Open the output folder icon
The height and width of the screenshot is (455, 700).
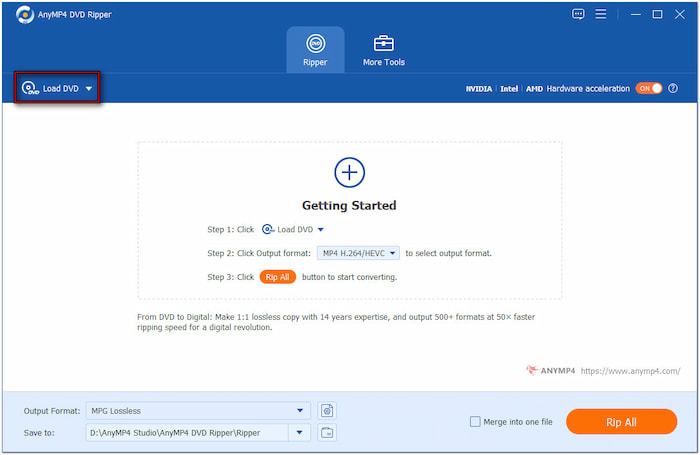(x=327, y=432)
